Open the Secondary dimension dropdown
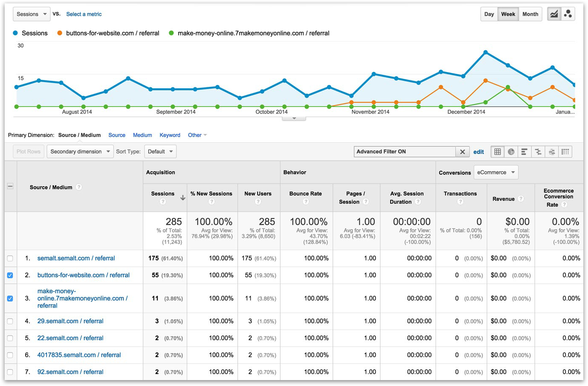Viewport: 588px width, 386px height. point(80,151)
